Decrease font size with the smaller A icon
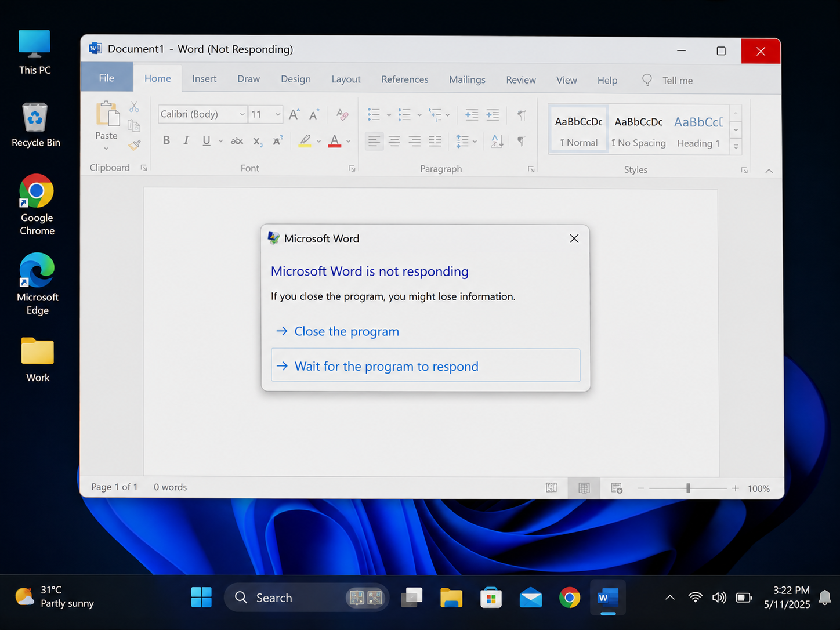 [314, 114]
